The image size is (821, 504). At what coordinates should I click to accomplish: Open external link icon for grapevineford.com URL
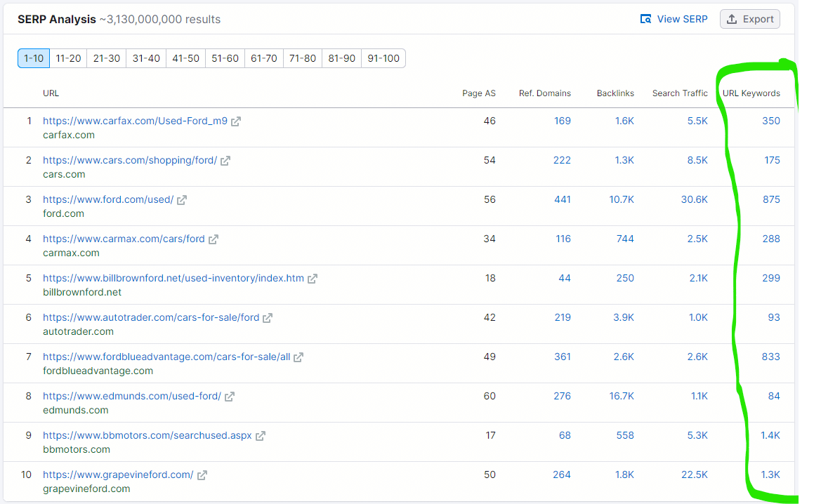pos(202,475)
